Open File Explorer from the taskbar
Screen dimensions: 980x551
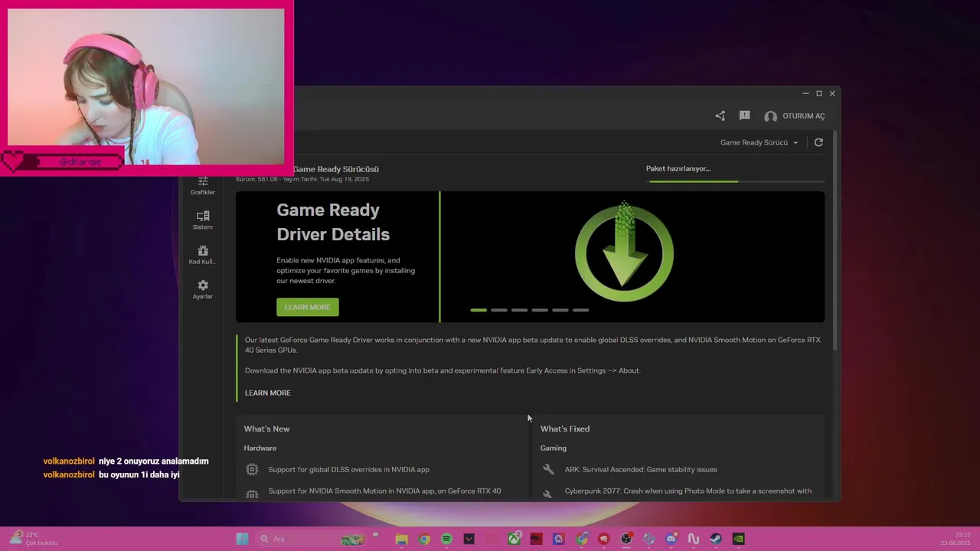[401, 539]
